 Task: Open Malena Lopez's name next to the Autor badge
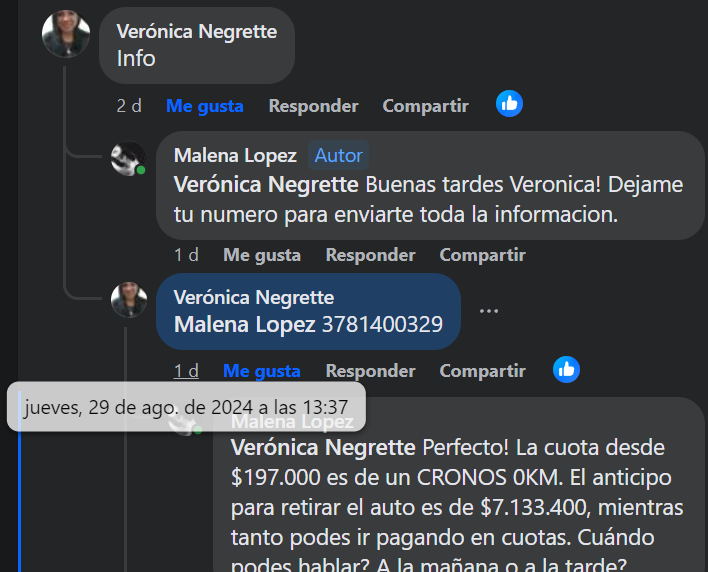coord(235,155)
